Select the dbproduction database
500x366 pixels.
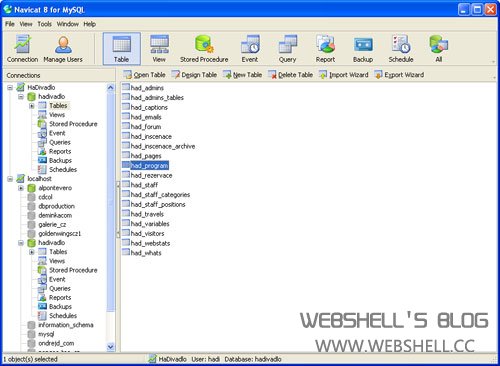56,206
